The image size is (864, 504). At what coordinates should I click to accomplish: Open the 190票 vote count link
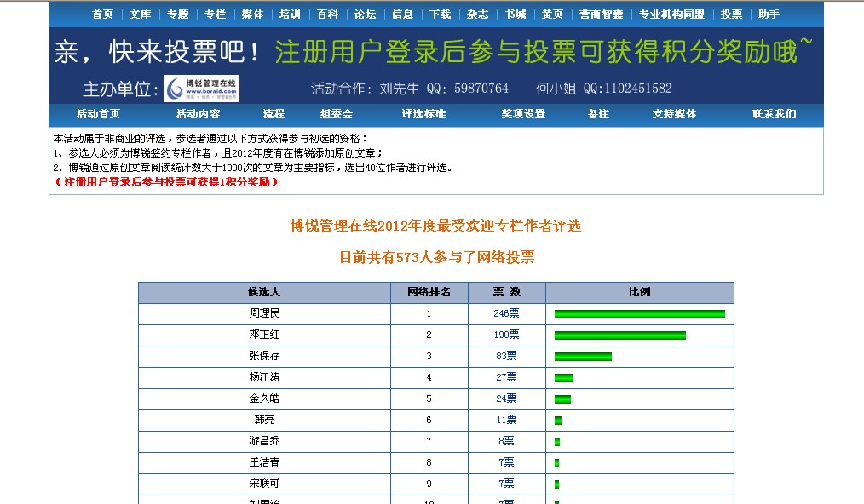click(x=506, y=335)
